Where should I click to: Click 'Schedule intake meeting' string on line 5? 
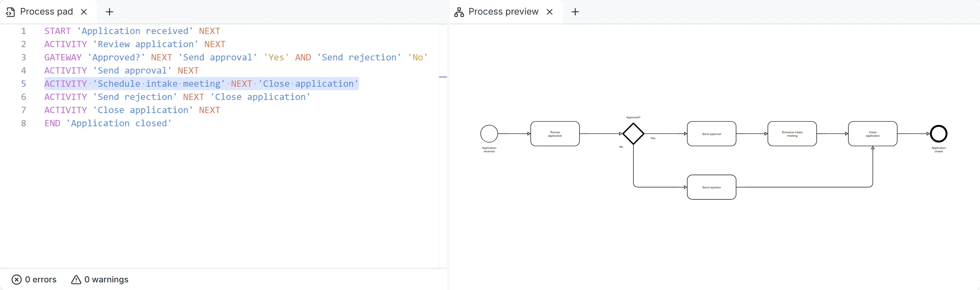click(x=159, y=84)
